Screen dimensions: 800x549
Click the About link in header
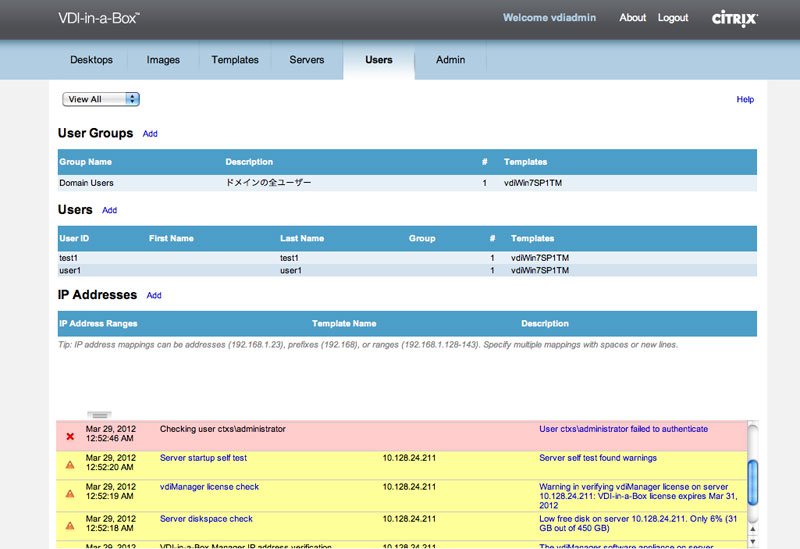[x=633, y=18]
